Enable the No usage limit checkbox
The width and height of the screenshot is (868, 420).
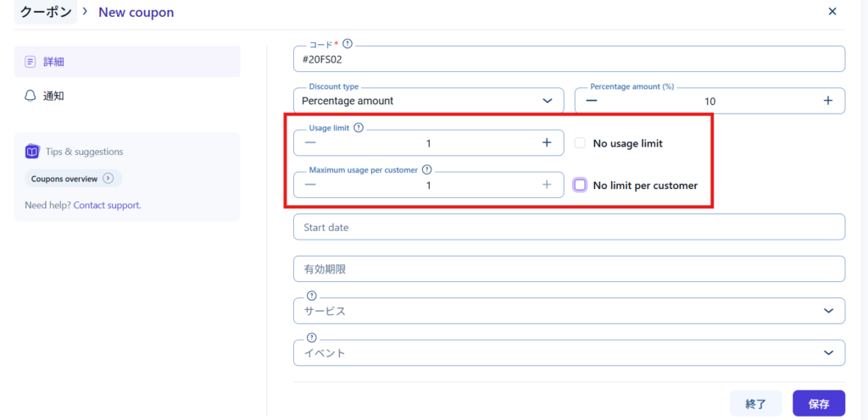[x=581, y=143]
